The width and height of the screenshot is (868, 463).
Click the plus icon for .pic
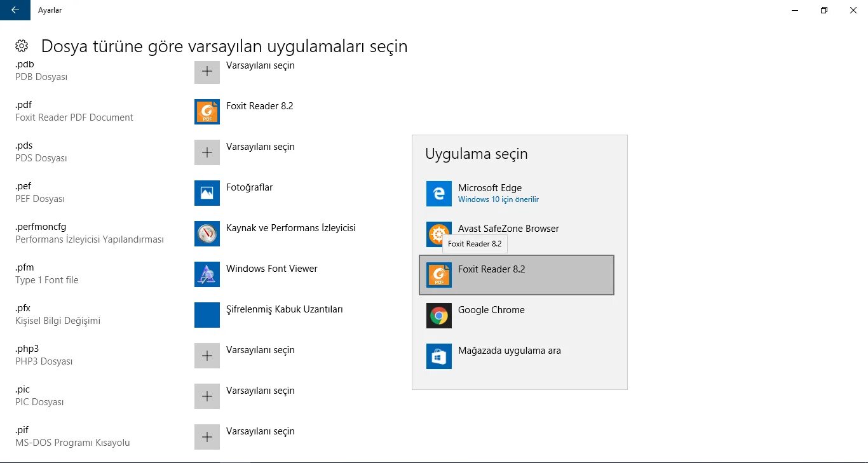207,396
